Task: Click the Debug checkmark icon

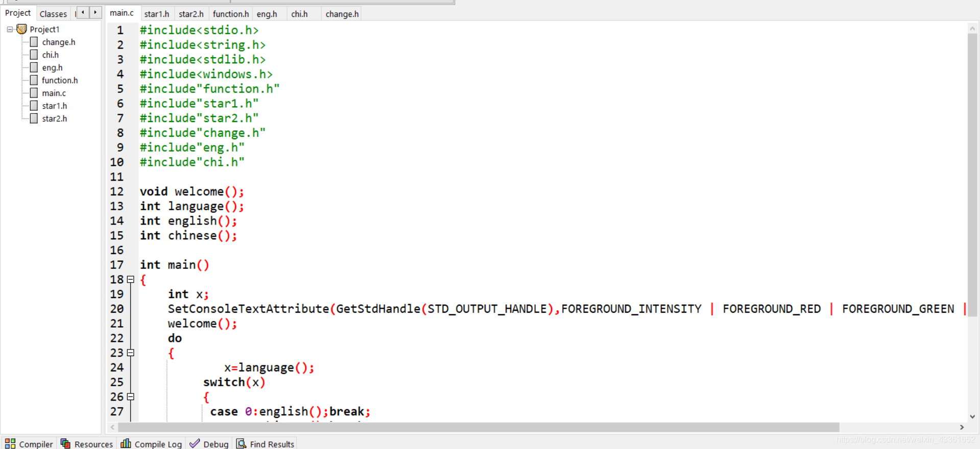Action: pos(195,443)
